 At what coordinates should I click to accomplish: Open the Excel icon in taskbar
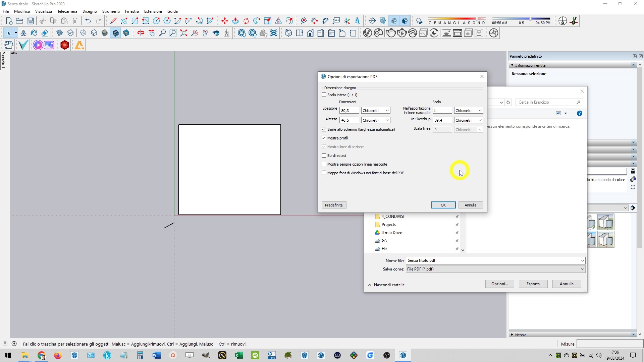[x=239, y=355]
